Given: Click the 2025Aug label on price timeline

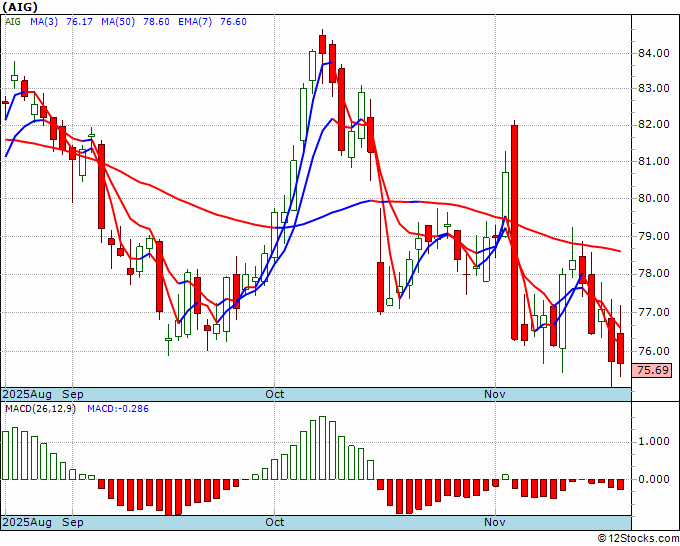Looking at the screenshot, I should point(27,394).
